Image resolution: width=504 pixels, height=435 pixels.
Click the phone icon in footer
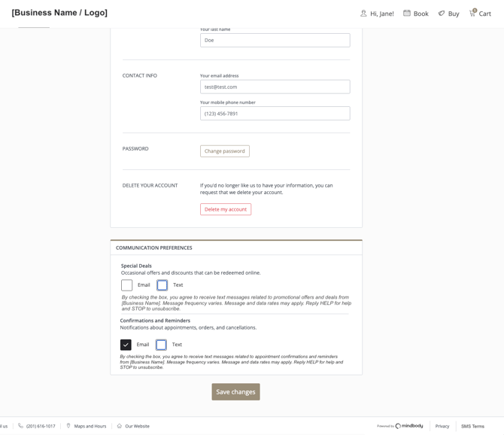(20, 426)
